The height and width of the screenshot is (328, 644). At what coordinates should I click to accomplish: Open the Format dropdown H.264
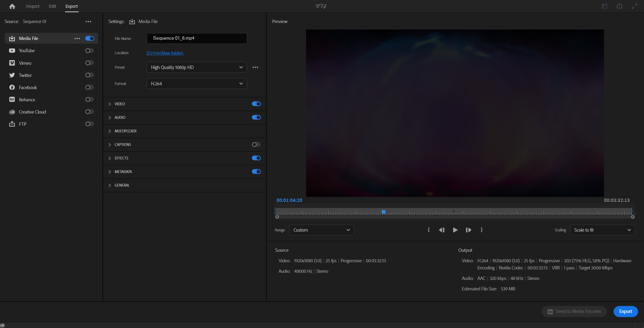pos(197,83)
